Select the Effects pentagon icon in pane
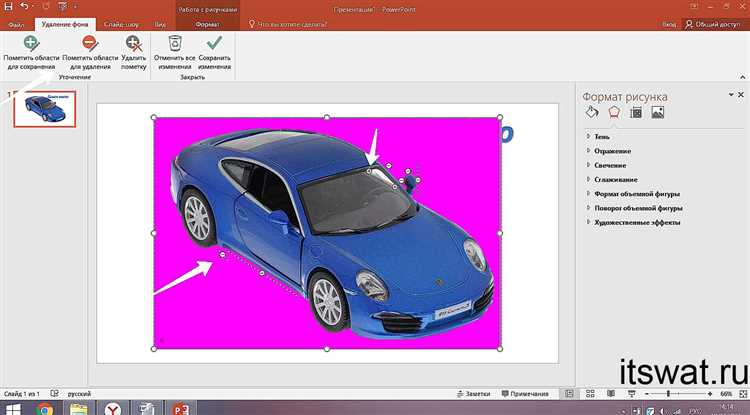Viewport: 750px width, 415px height. 614,112
